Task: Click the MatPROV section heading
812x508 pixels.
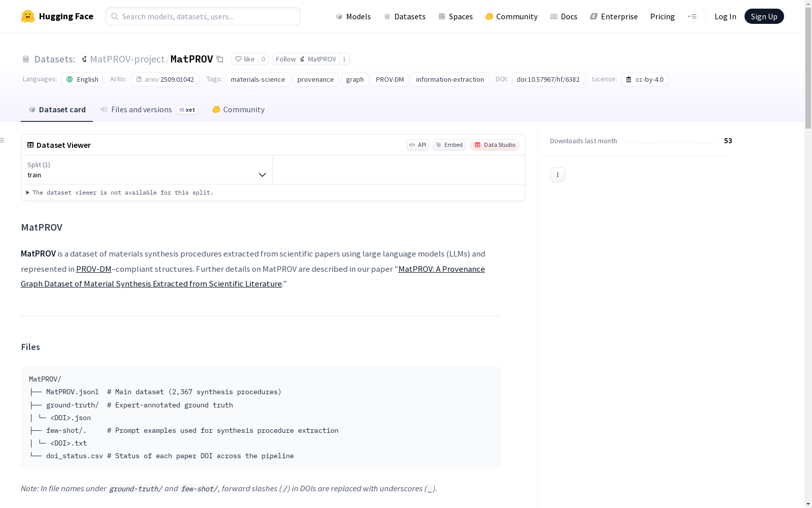Action: pos(42,227)
